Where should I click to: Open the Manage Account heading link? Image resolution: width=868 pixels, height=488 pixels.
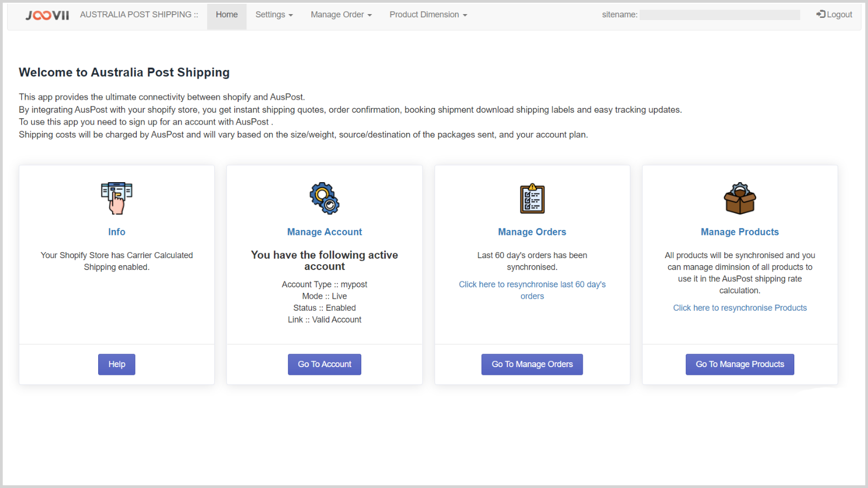pos(324,232)
